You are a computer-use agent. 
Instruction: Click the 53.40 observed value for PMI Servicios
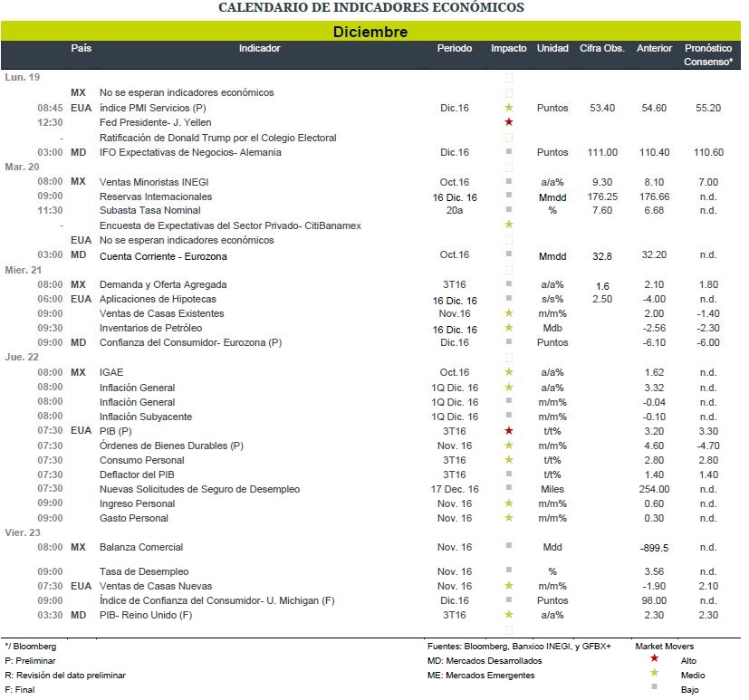tap(602, 108)
